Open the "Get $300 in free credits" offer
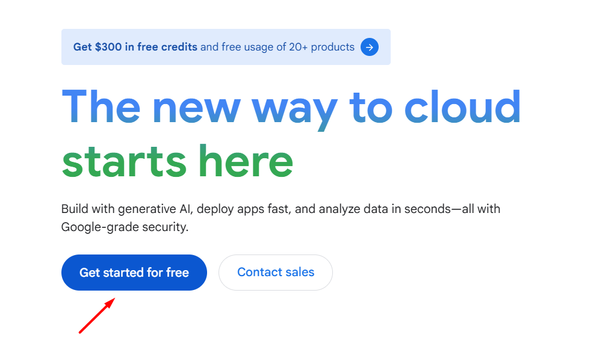The image size is (608, 364). click(x=135, y=47)
